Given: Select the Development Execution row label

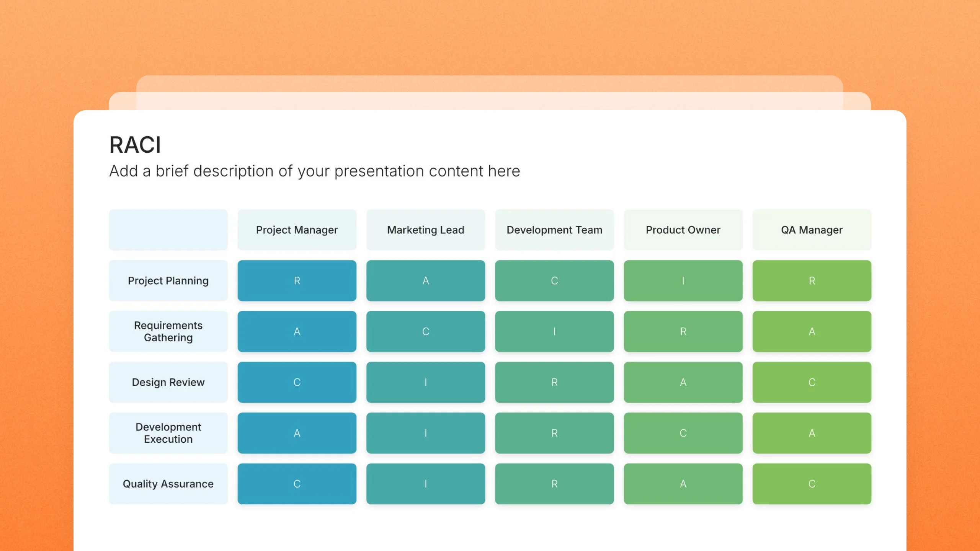Looking at the screenshot, I should [x=168, y=433].
